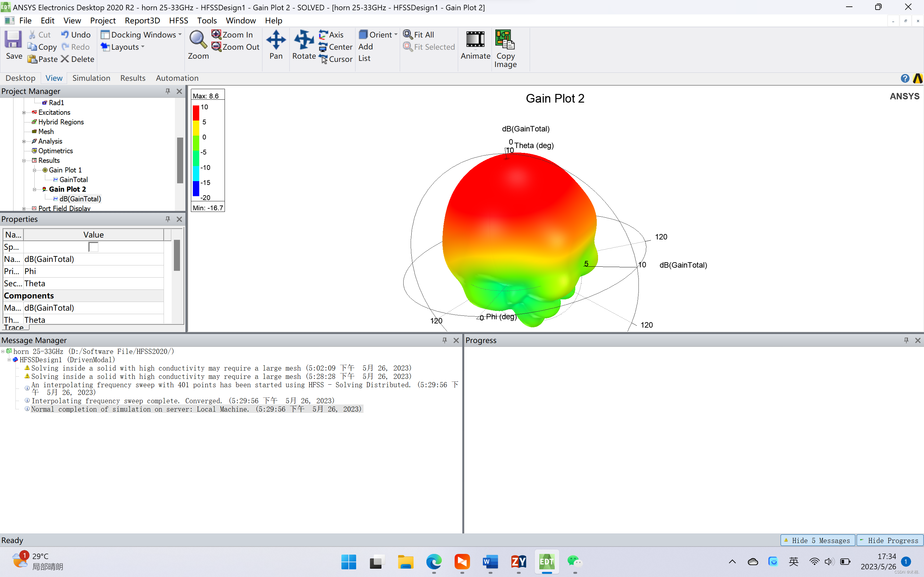Toggle the Sp... checkbox in Properties

point(93,247)
